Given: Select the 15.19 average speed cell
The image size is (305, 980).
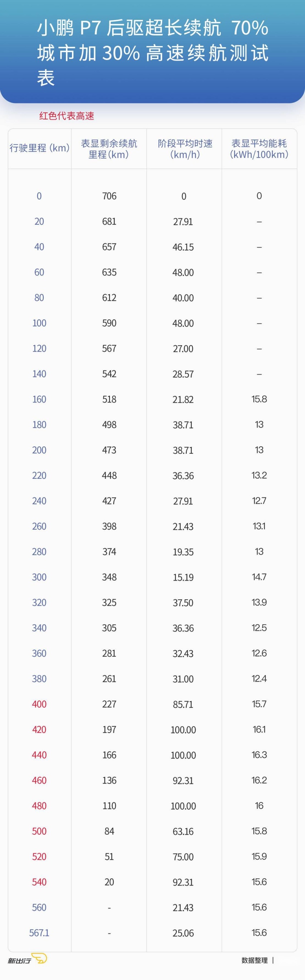Looking at the screenshot, I should pyautogui.click(x=183, y=577).
